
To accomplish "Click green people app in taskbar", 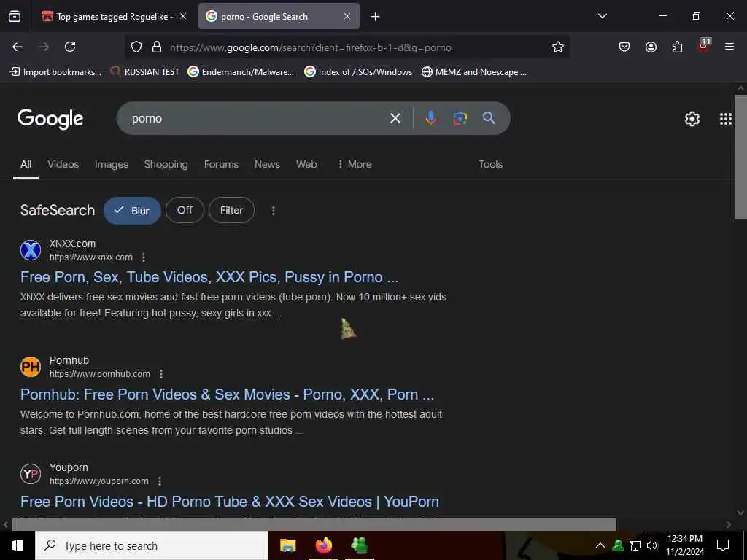I will [359, 545].
